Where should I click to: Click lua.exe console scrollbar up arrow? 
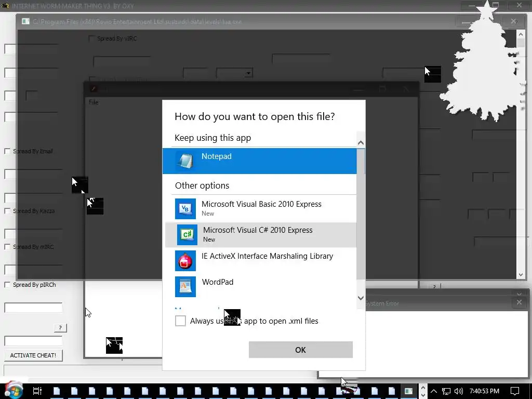point(521,34)
